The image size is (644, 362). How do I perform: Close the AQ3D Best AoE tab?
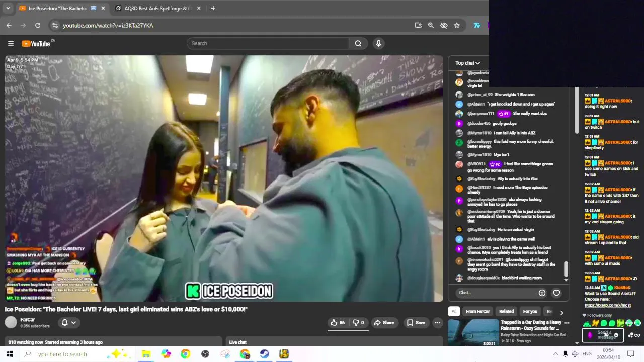(199, 8)
